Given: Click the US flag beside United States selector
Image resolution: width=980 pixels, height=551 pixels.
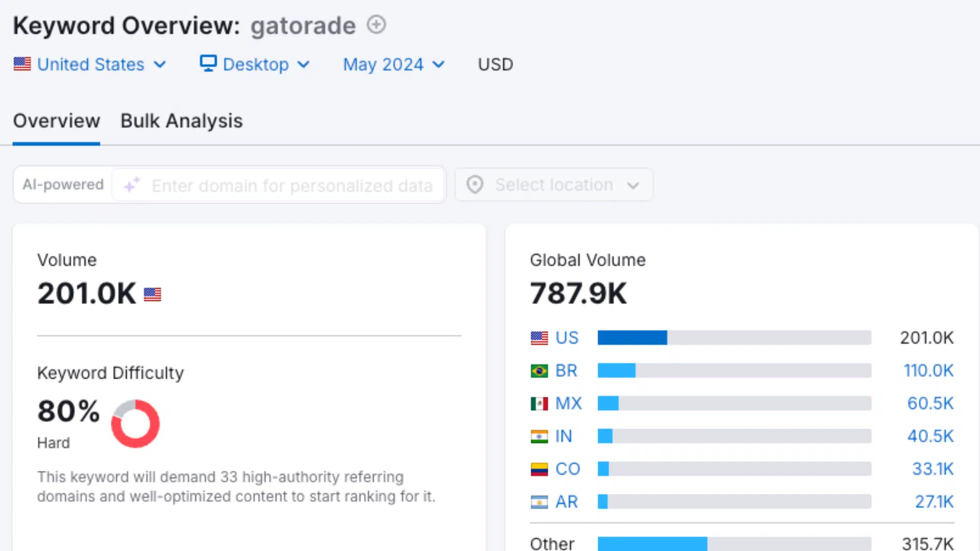Looking at the screenshot, I should click(22, 64).
